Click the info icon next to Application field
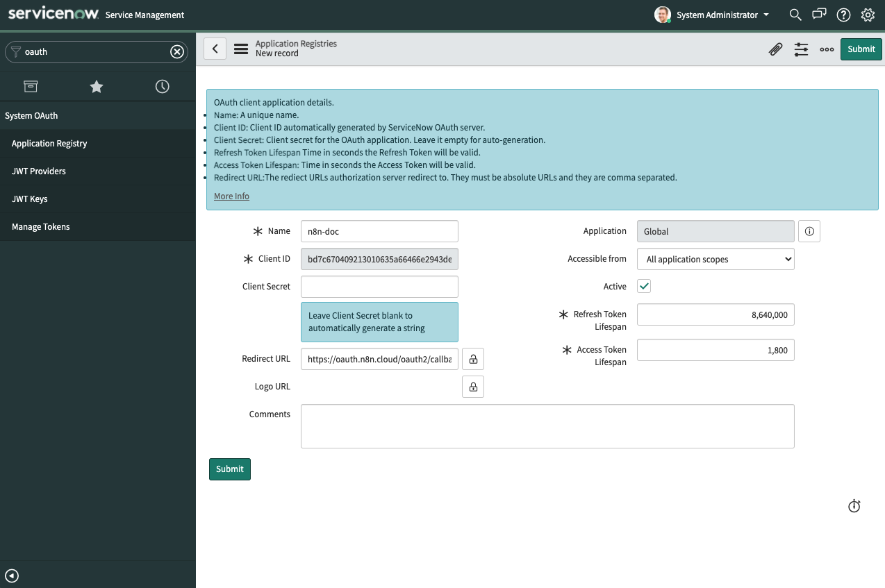 pos(809,231)
